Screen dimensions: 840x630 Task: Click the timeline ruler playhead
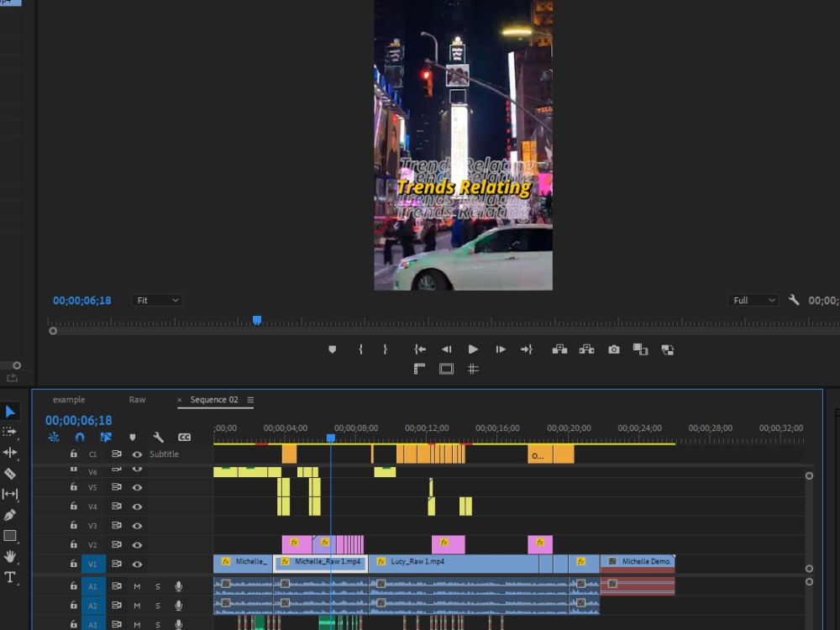coord(331,438)
